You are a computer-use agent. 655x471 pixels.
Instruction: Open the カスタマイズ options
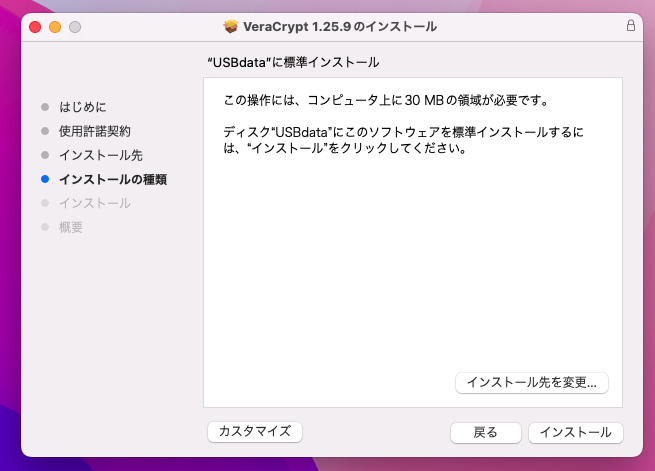point(254,431)
